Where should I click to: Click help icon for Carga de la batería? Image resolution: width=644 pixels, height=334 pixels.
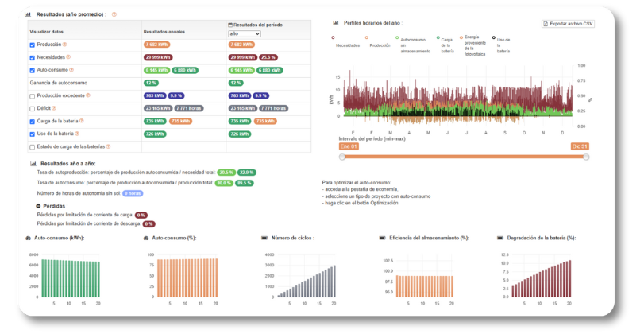82,121
